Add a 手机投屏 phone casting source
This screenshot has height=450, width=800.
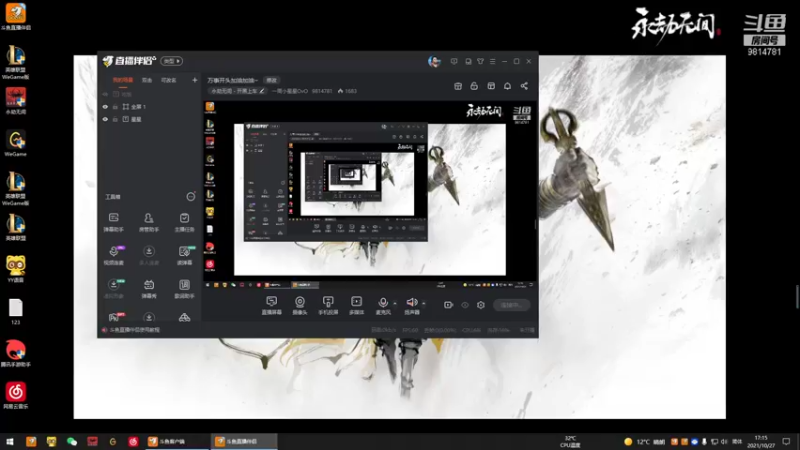pos(328,305)
